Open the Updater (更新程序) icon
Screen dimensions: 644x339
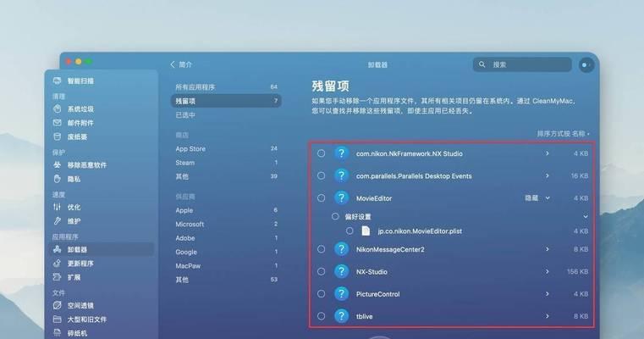(57, 264)
